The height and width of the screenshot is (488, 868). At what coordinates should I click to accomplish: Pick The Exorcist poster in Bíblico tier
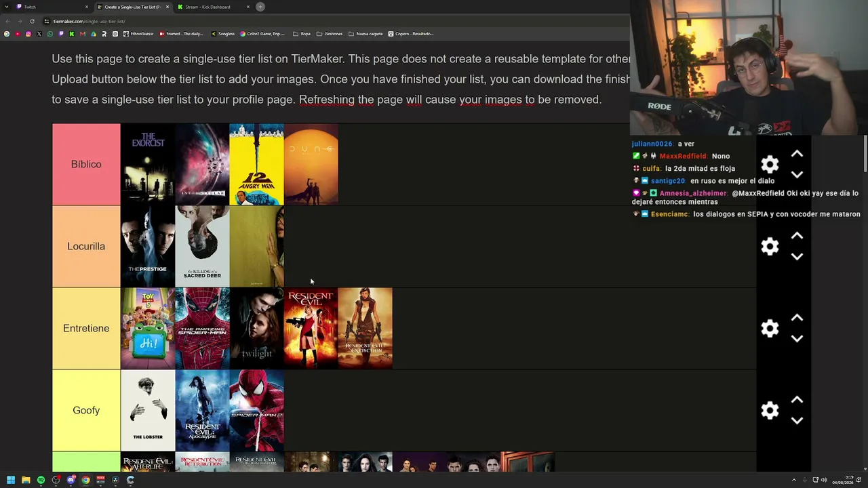click(148, 165)
